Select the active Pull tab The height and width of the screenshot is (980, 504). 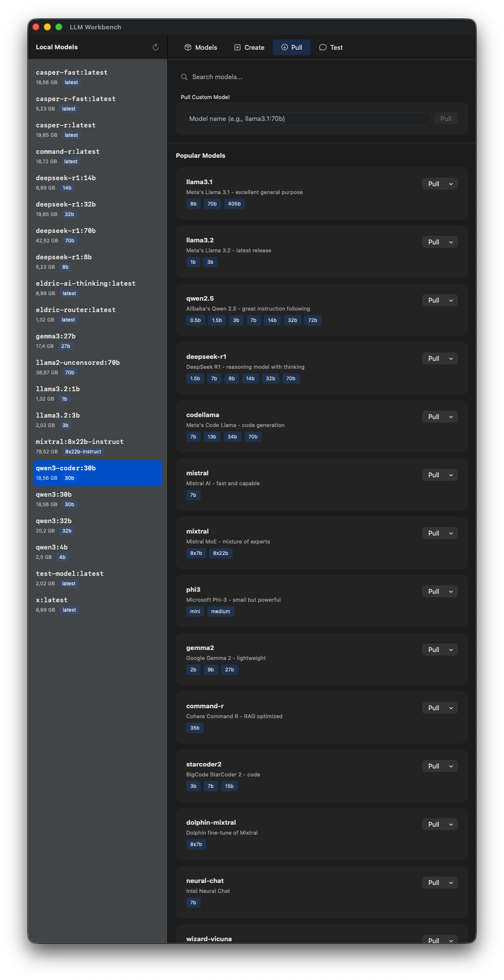[291, 47]
